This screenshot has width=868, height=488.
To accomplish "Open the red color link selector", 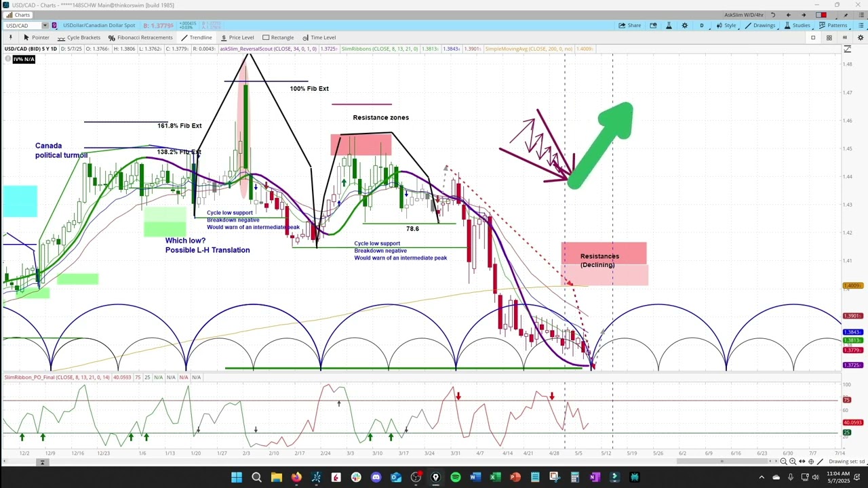I will [x=821, y=14].
